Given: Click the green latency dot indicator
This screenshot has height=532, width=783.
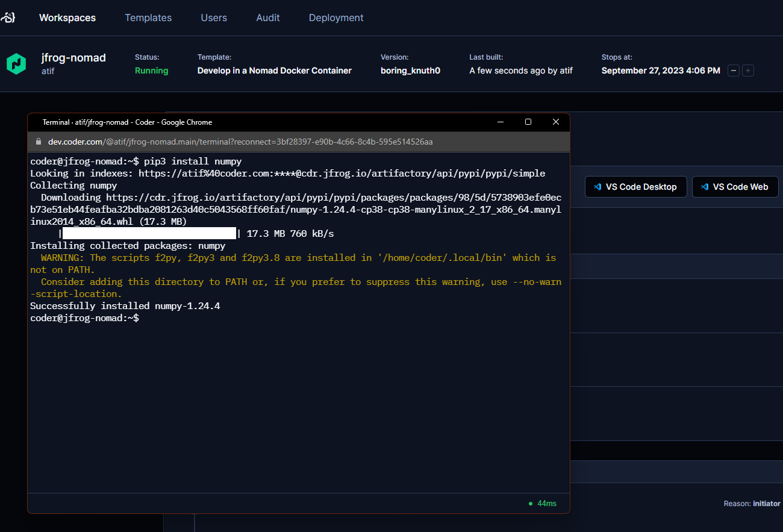Looking at the screenshot, I should pos(530,503).
